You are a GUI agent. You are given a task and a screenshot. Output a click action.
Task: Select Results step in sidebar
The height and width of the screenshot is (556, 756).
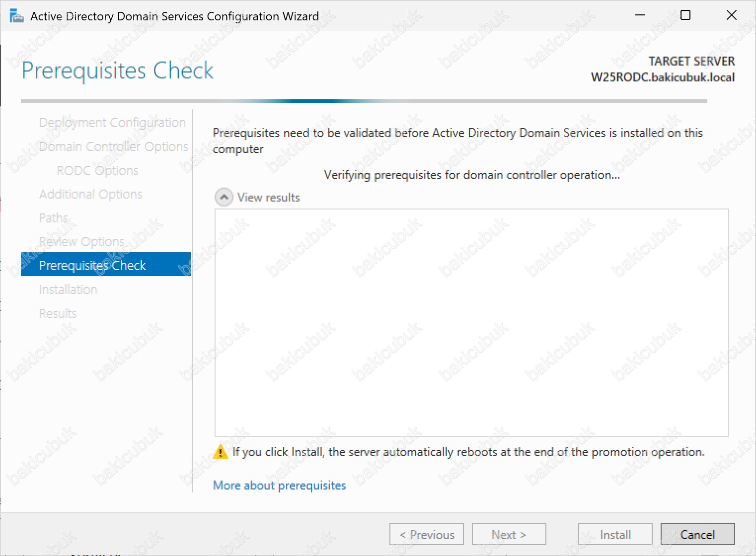58,313
